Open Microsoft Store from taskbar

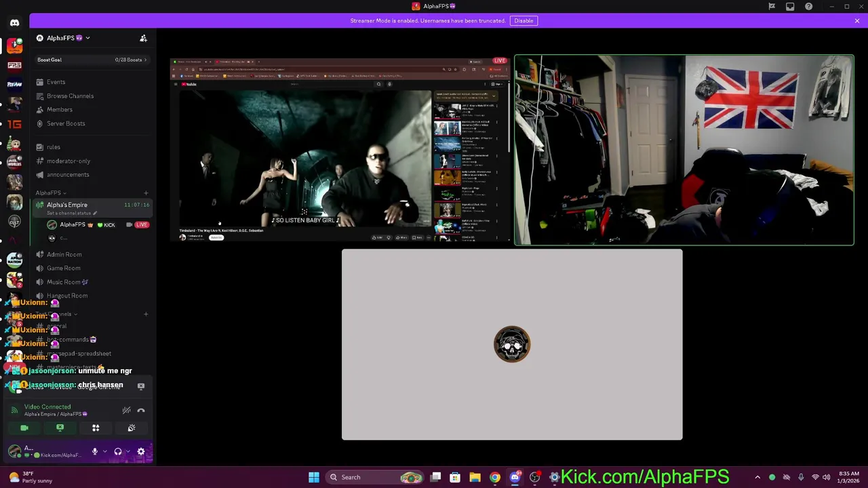[x=455, y=477]
